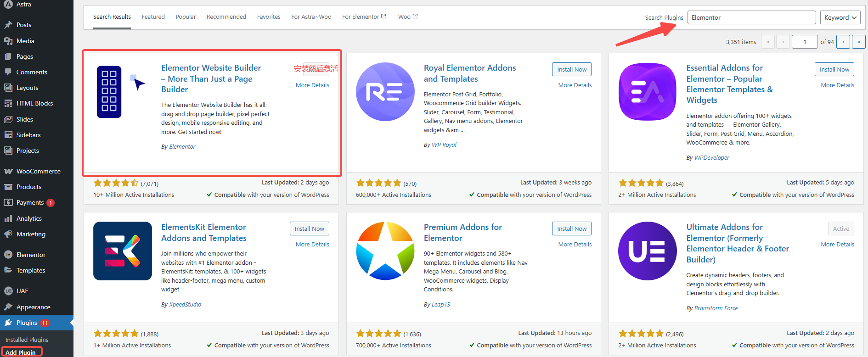Image resolution: width=868 pixels, height=357 pixels.
Task: Click the Payments dollar icon
Action: click(8, 202)
